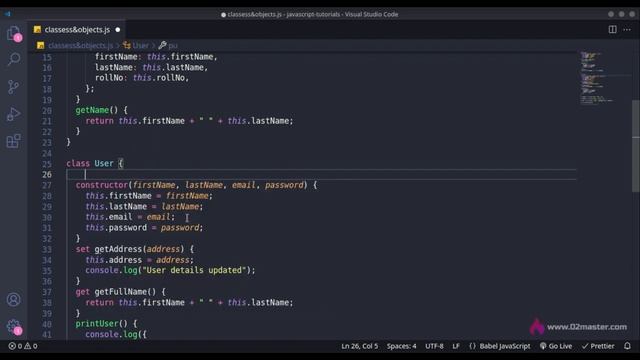Click the JS file icon in the tab

38,29
